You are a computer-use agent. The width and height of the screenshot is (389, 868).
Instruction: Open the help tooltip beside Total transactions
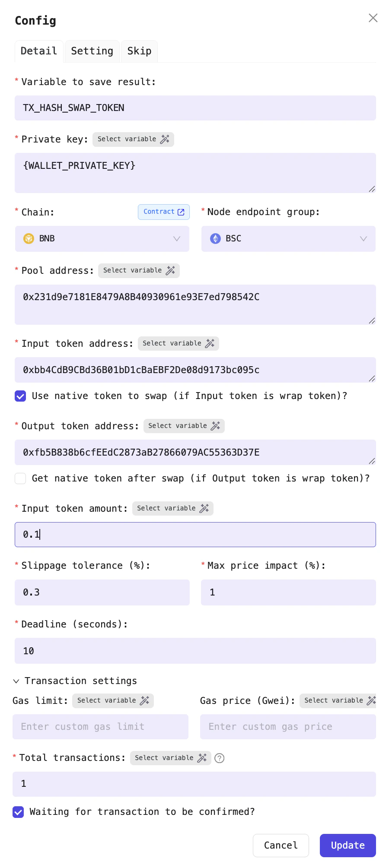coord(219,758)
